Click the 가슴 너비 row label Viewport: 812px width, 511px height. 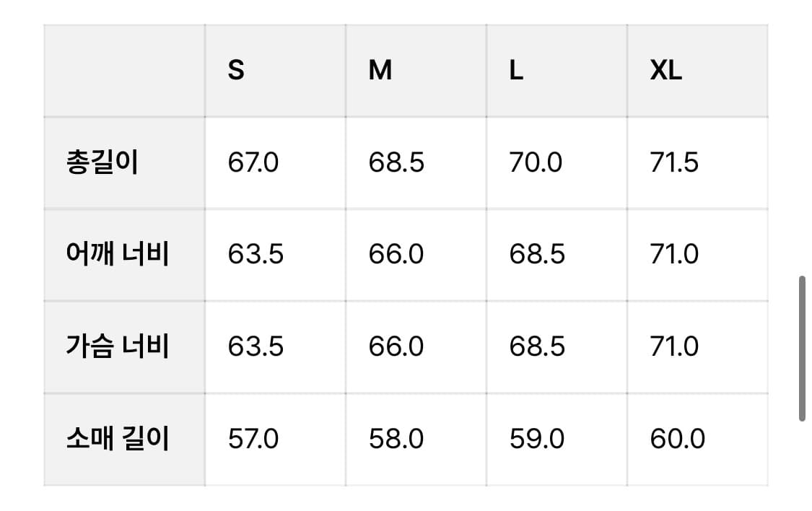(x=116, y=347)
